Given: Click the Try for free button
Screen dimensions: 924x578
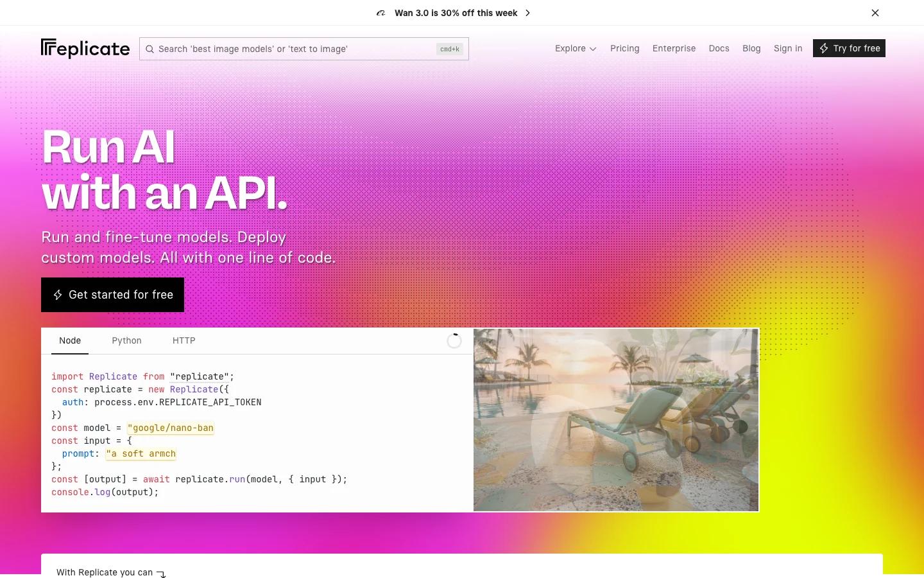Looking at the screenshot, I should [x=849, y=48].
